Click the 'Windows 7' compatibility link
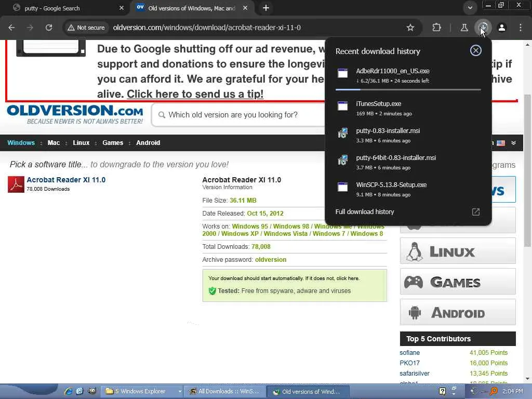The height and width of the screenshot is (399, 532). (329, 234)
